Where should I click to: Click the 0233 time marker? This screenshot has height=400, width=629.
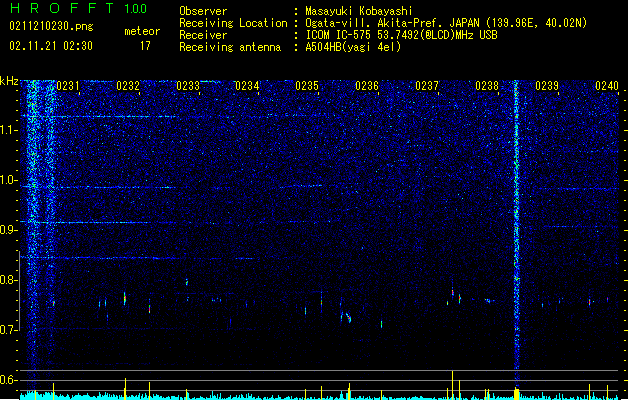click(188, 86)
